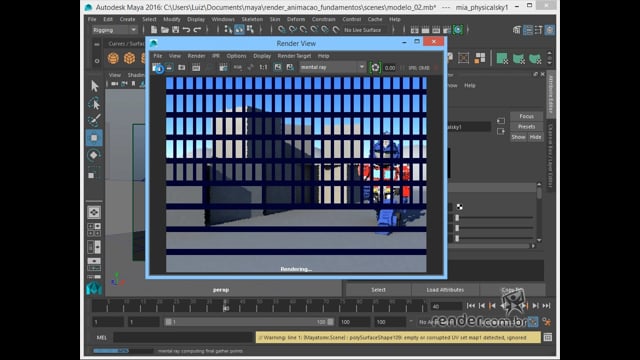The width and height of the screenshot is (640, 360).
Task: Click the Remove Image icon in Render View
Action: point(290,67)
